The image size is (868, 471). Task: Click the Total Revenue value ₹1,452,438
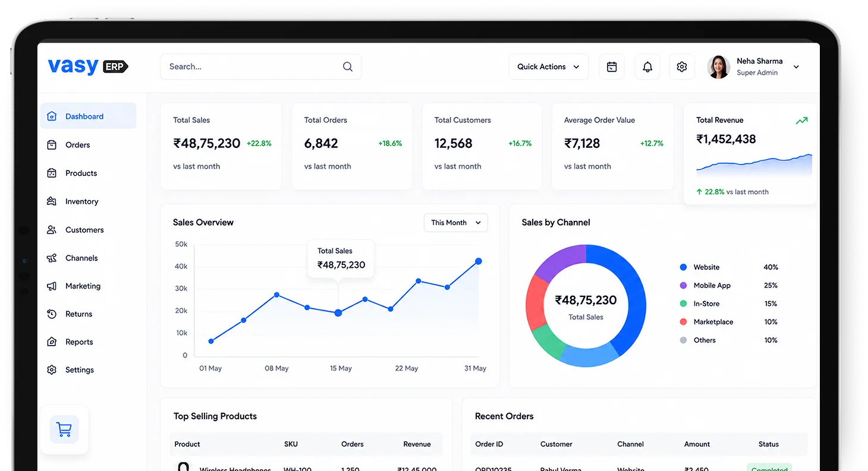tap(726, 139)
